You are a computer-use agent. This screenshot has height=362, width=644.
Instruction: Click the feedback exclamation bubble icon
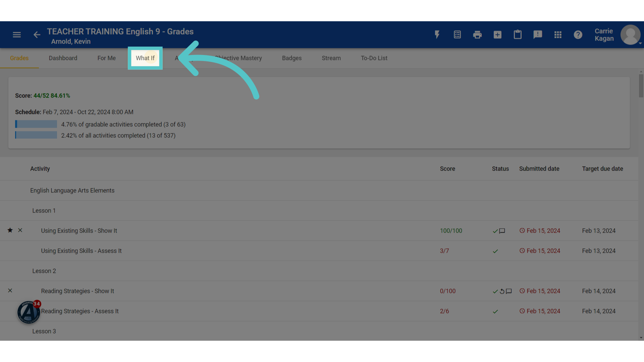[x=538, y=35]
